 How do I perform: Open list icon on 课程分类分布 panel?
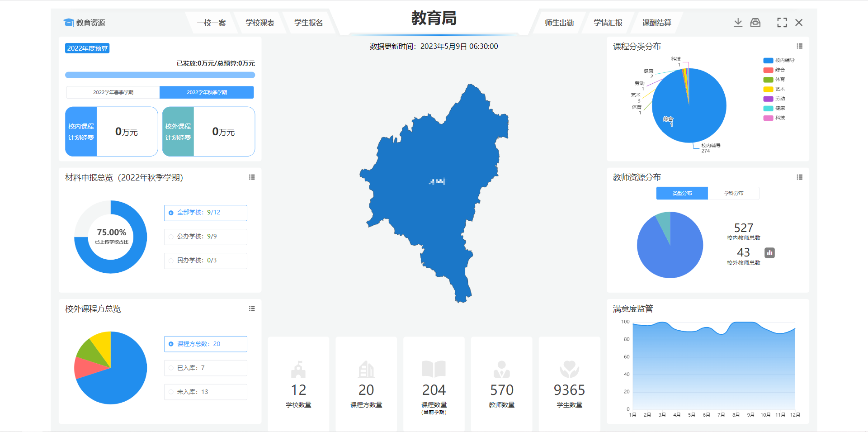point(799,46)
